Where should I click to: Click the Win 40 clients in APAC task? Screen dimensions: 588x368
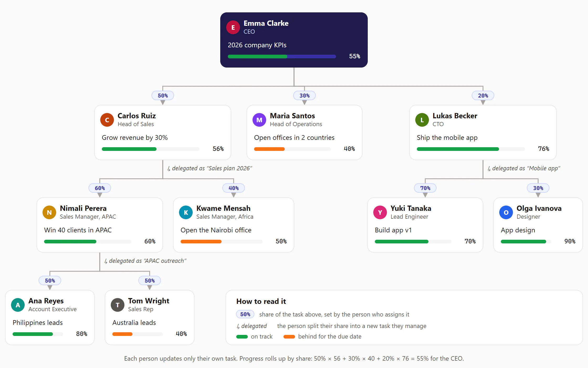click(78, 230)
